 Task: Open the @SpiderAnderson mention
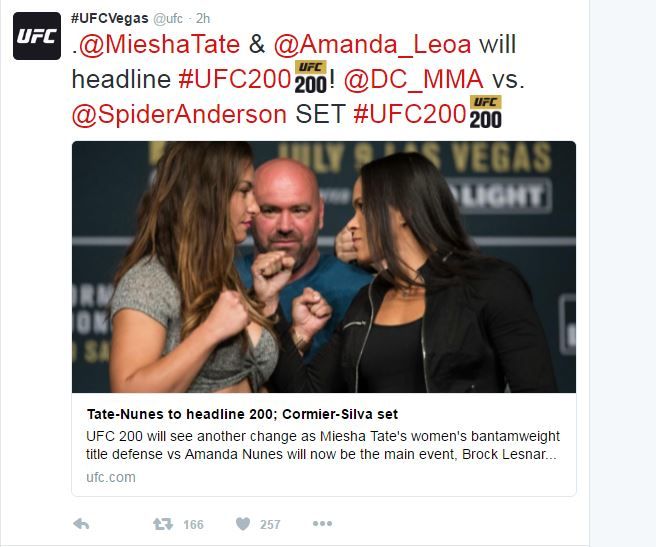click(x=179, y=114)
